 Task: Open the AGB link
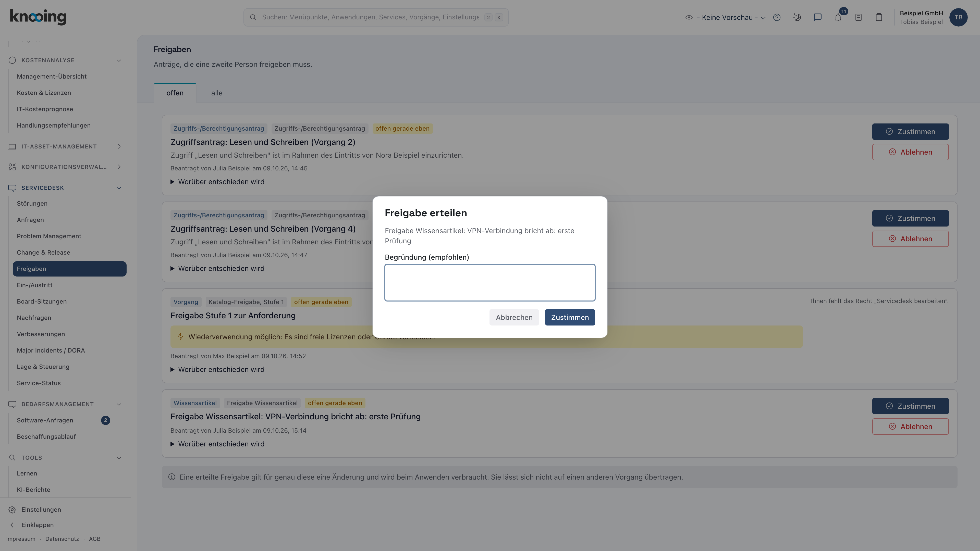click(x=95, y=539)
